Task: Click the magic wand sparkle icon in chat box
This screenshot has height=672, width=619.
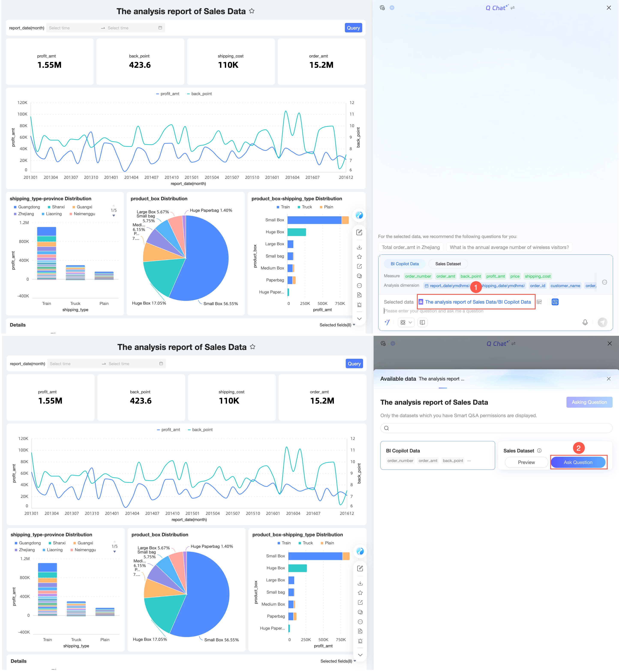Action: click(x=387, y=322)
